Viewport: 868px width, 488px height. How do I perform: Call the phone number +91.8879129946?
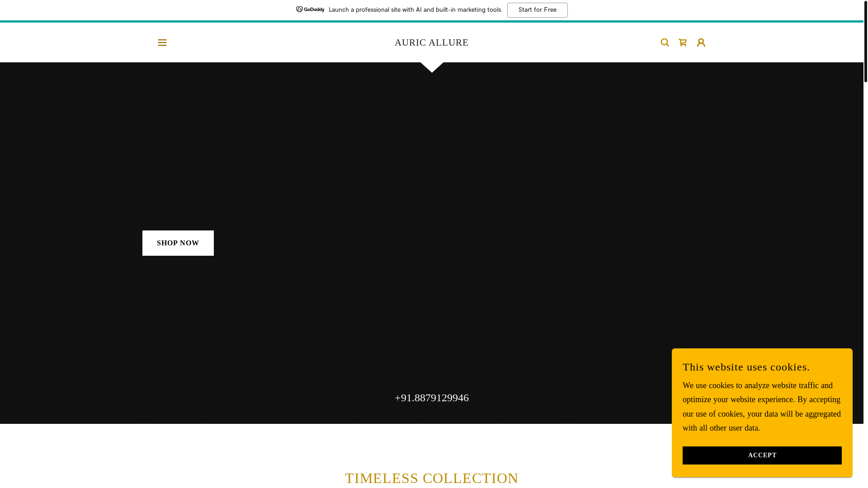[431, 398]
